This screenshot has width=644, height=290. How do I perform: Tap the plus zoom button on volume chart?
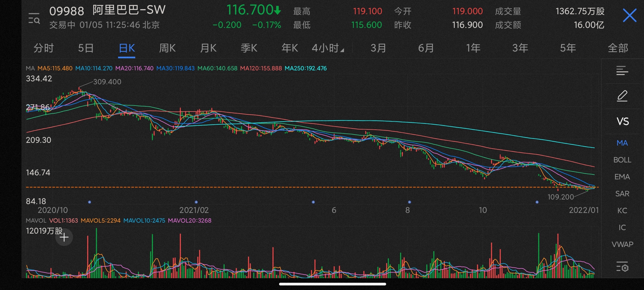tap(64, 237)
